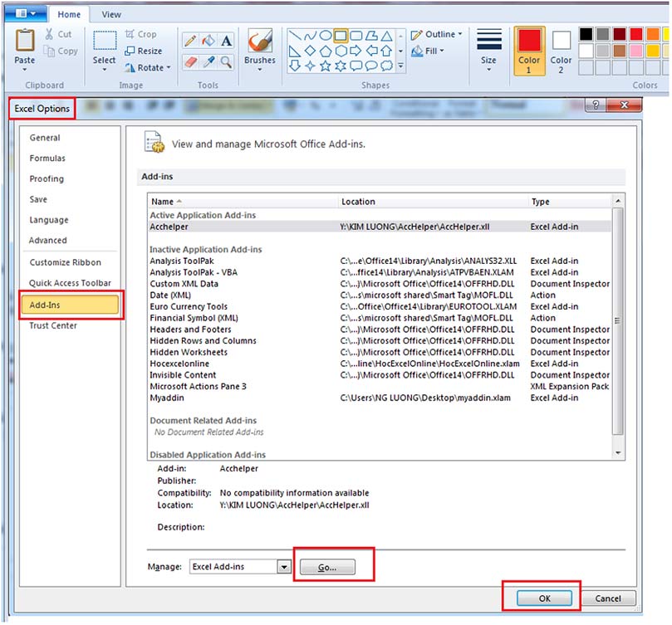The image size is (672, 625).
Task: Select the Eraser tool
Action: tap(190, 62)
